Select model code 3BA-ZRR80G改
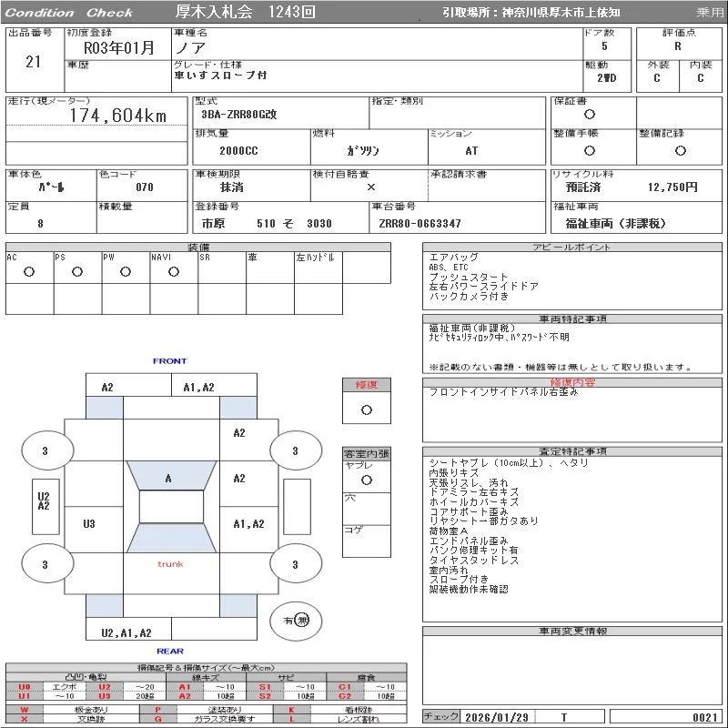The image size is (728, 728). [x=239, y=115]
